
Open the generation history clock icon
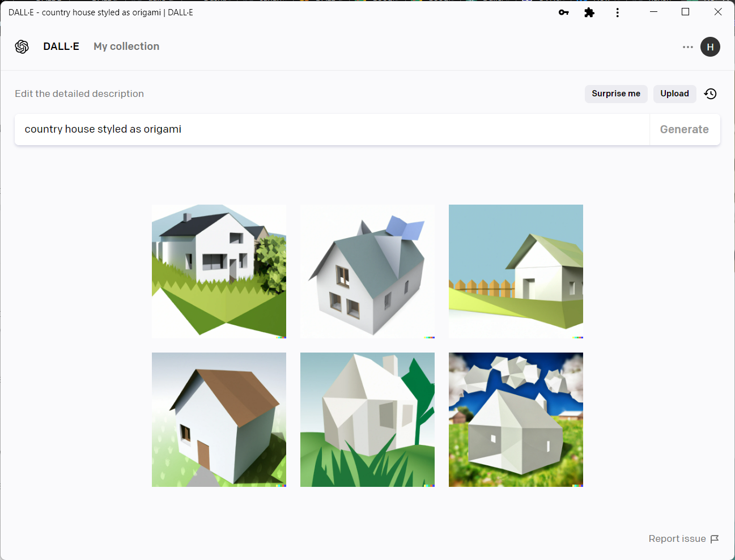pos(710,94)
